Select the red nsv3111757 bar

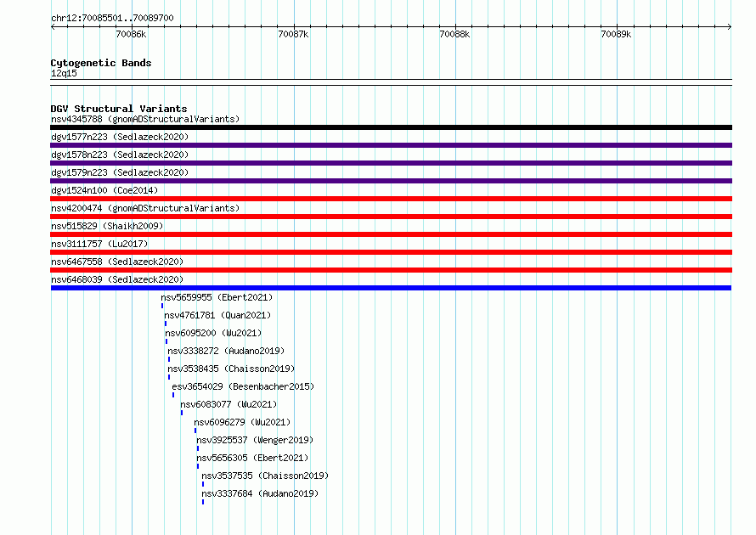pos(391,252)
